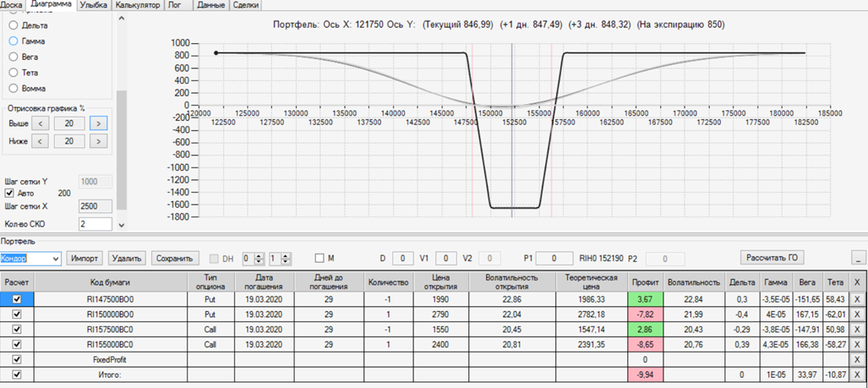Click the Профит column header
The image size is (868, 388).
(646, 281)
